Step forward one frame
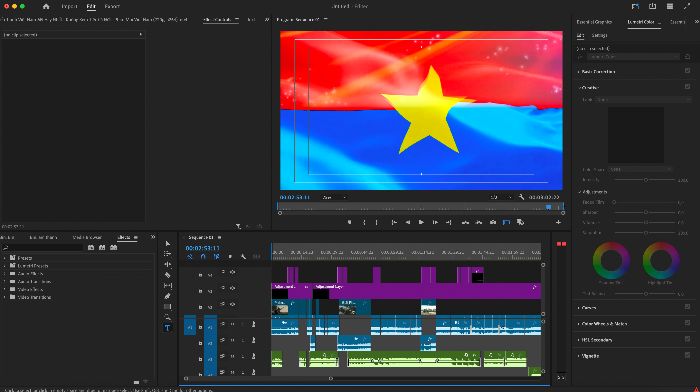 pyautogui.click(x=435, y=222)
